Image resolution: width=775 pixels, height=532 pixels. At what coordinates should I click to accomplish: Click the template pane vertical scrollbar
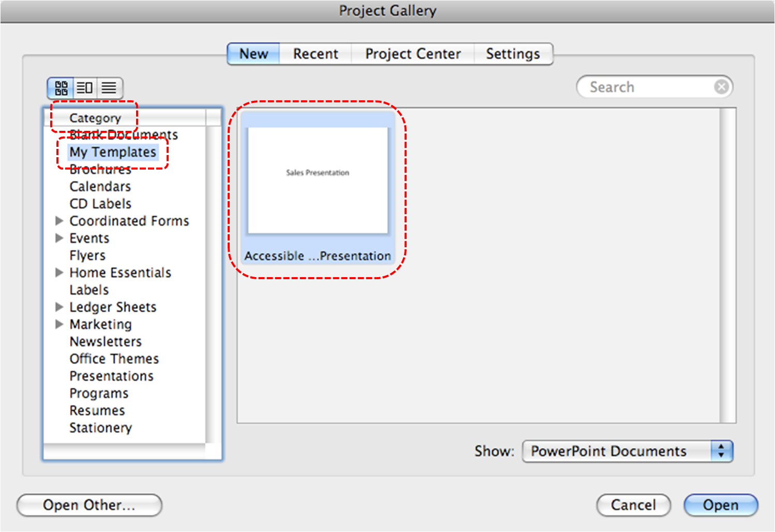(x=728, y=265)
